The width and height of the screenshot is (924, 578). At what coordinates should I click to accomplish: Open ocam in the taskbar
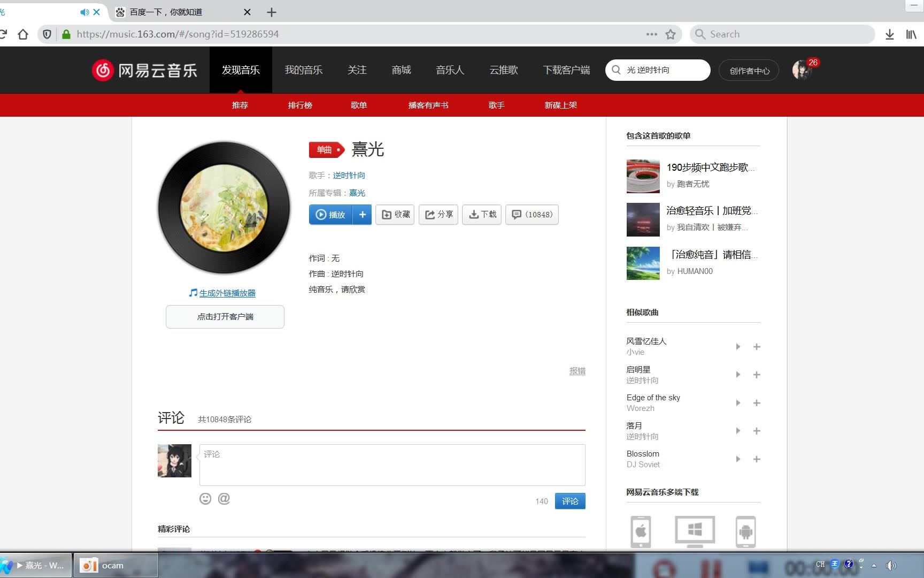click(115, 566)
